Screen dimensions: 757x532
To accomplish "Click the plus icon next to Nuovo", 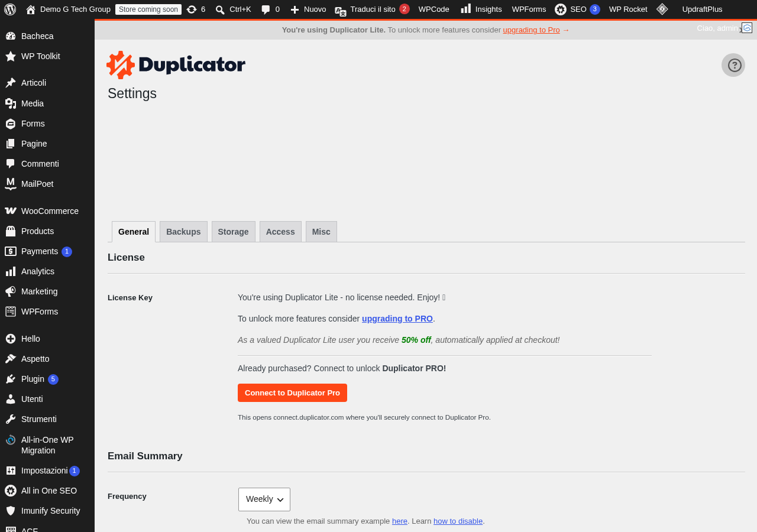I will click(x=295, y=9).
